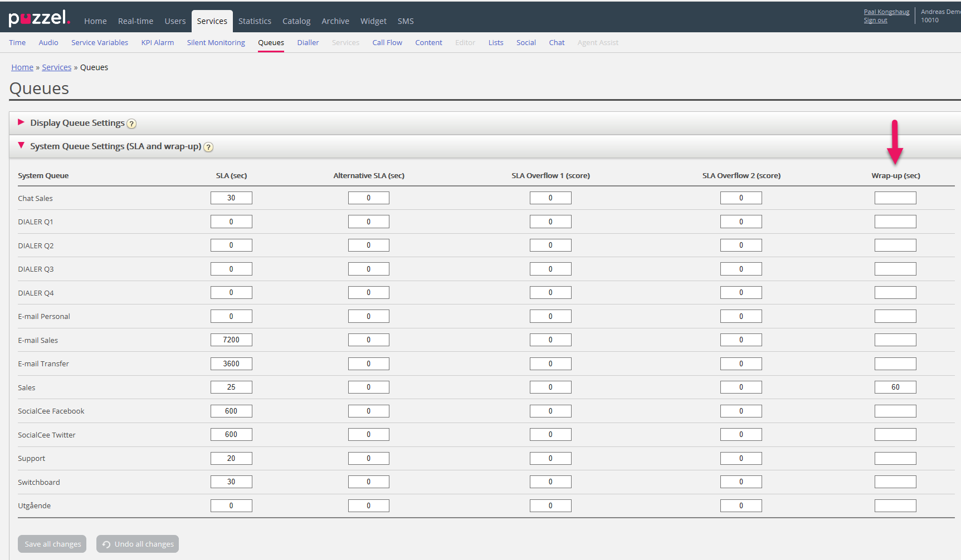Switch to the Real-time tab
961x560 pixels.
click(x=135, y=21)
